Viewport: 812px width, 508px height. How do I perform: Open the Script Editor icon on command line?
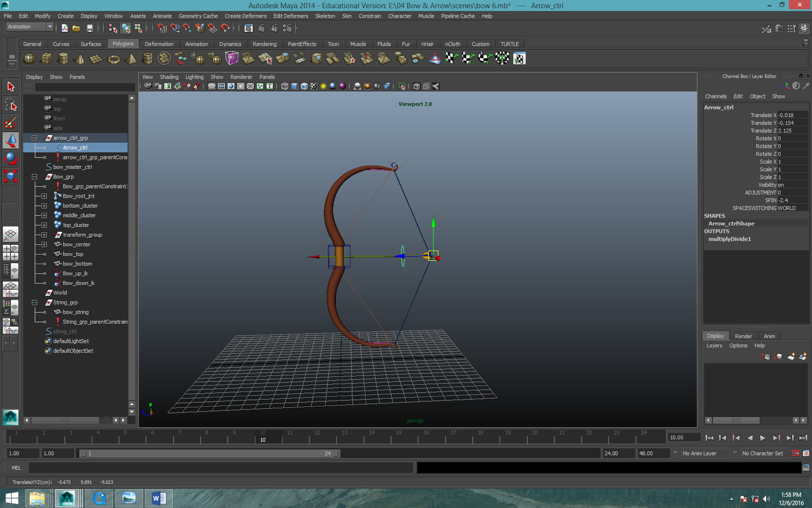click(806, 468)
